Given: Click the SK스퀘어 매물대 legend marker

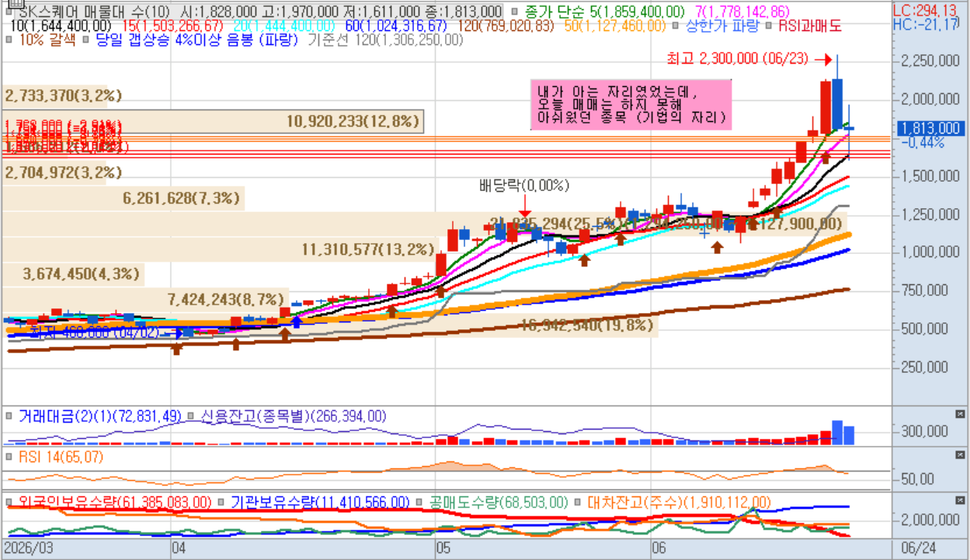Looking at the screenshot, I should (x=8, y=12).
